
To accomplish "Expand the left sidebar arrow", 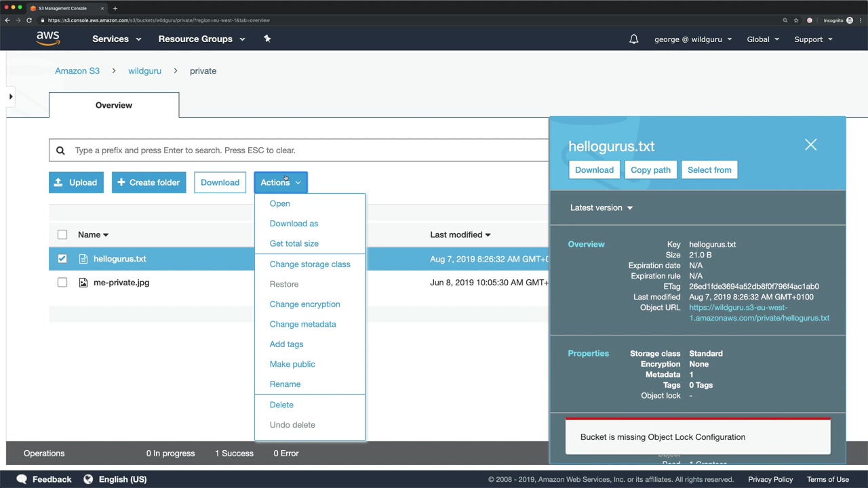I will coord(11,97).
